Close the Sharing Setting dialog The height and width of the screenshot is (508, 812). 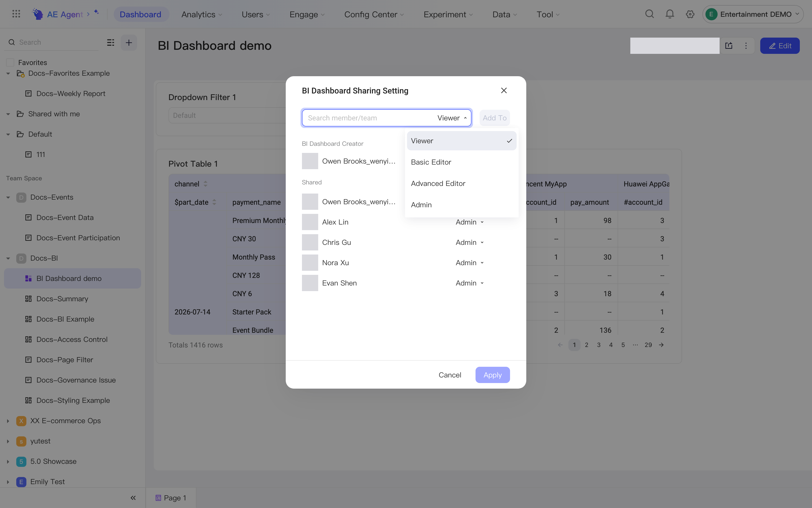504,90
